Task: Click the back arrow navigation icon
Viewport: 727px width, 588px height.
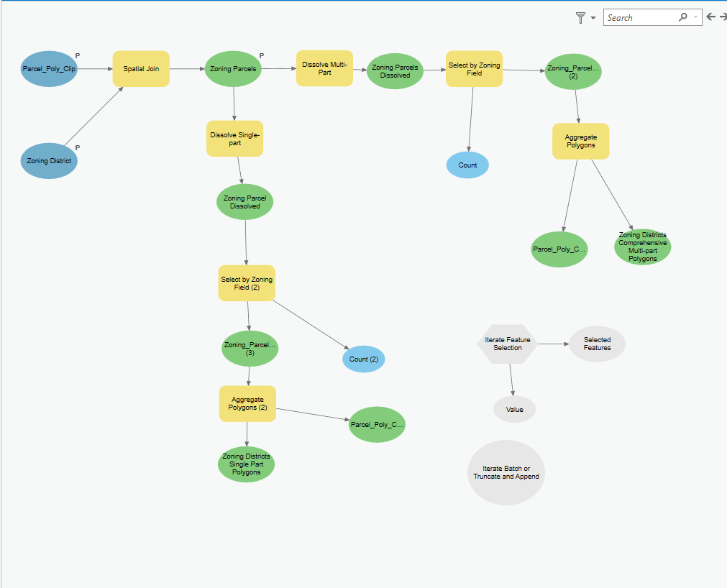Action: pos(710,17)
